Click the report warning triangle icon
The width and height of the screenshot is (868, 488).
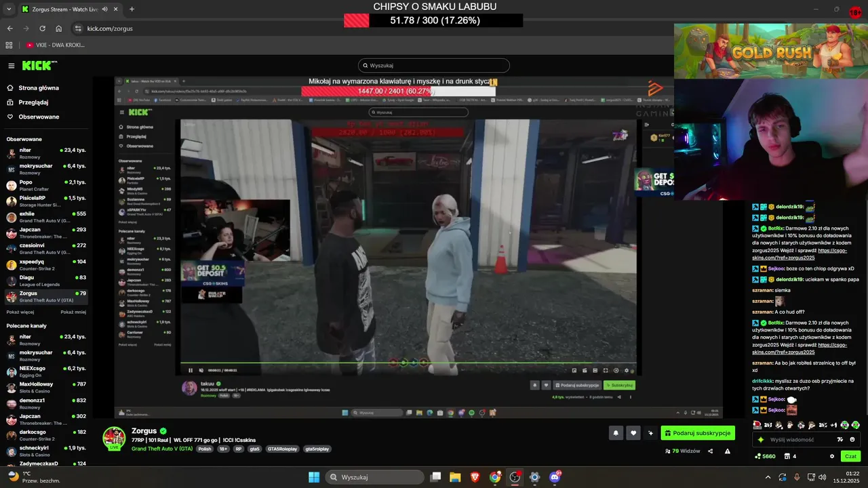pos(728,451)
